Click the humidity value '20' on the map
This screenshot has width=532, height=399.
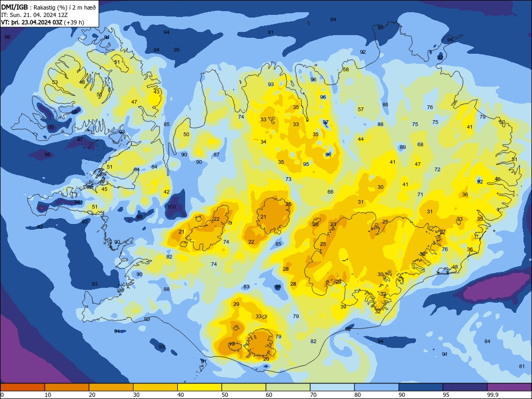pyautogui.click(x=266, y=359)
